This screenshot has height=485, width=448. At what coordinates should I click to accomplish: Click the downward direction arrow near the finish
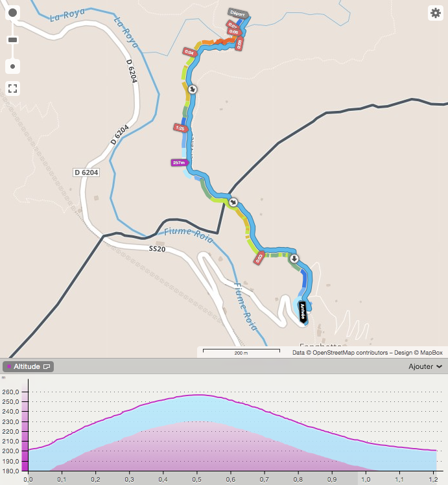click(x=294, y=259)
